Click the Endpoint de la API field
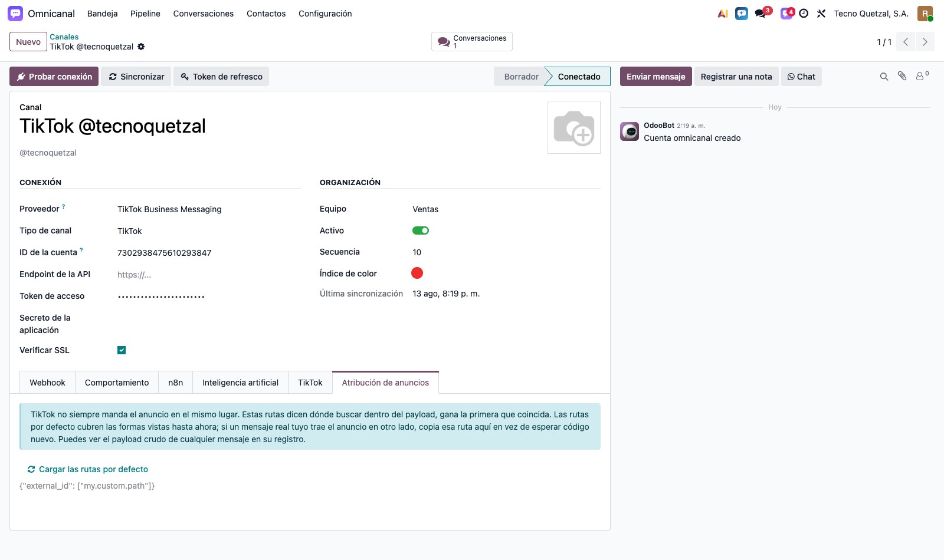The height and width of the screenshot is (560, 944). pyautogui.click(x=209, y=275)
